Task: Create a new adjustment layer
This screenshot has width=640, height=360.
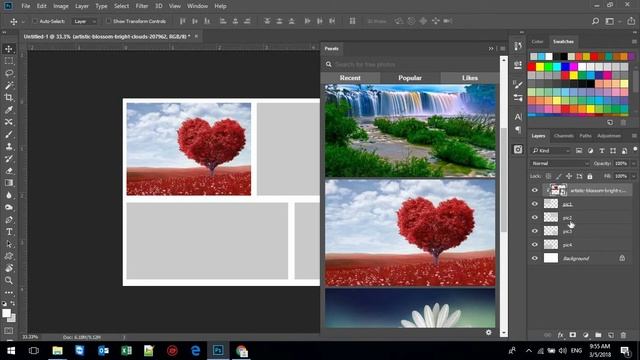Action: coord(586,335)
